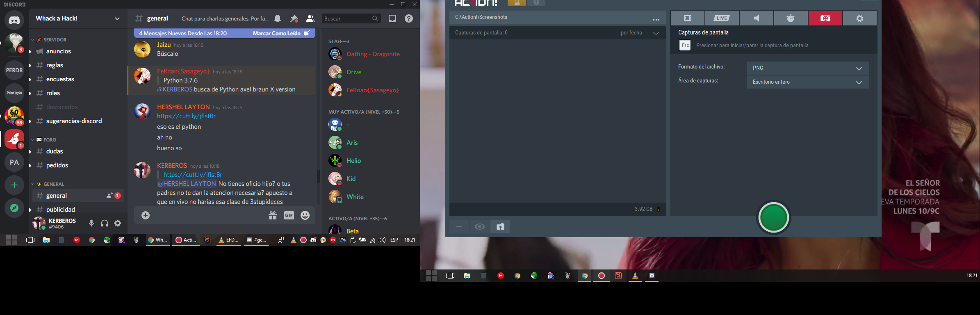Open pinned messages in the channel header
980x315 pixels.
tap(294, 18)
